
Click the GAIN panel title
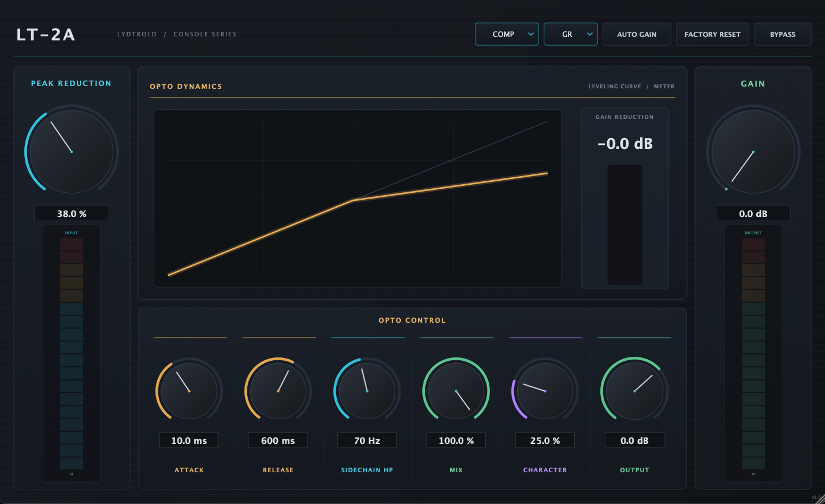click(x=753, y=84)
